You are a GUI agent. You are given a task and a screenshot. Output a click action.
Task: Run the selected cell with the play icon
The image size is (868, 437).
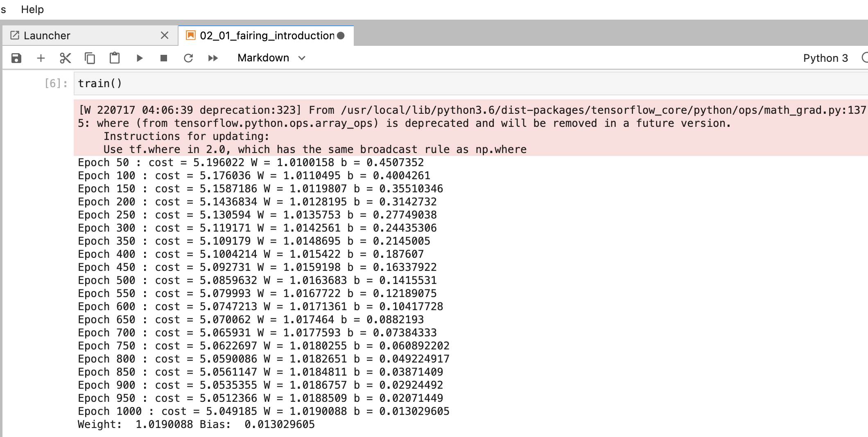point(139,58)
